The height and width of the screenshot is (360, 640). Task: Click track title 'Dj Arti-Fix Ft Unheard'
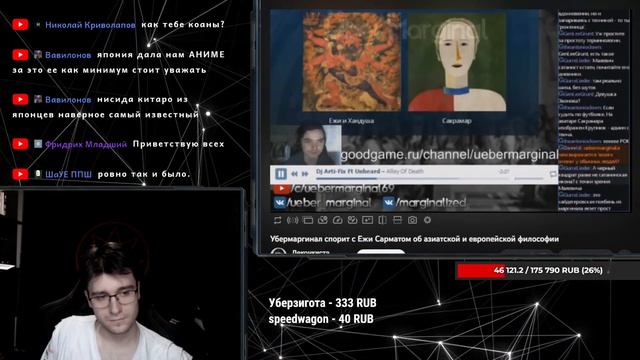348,171
